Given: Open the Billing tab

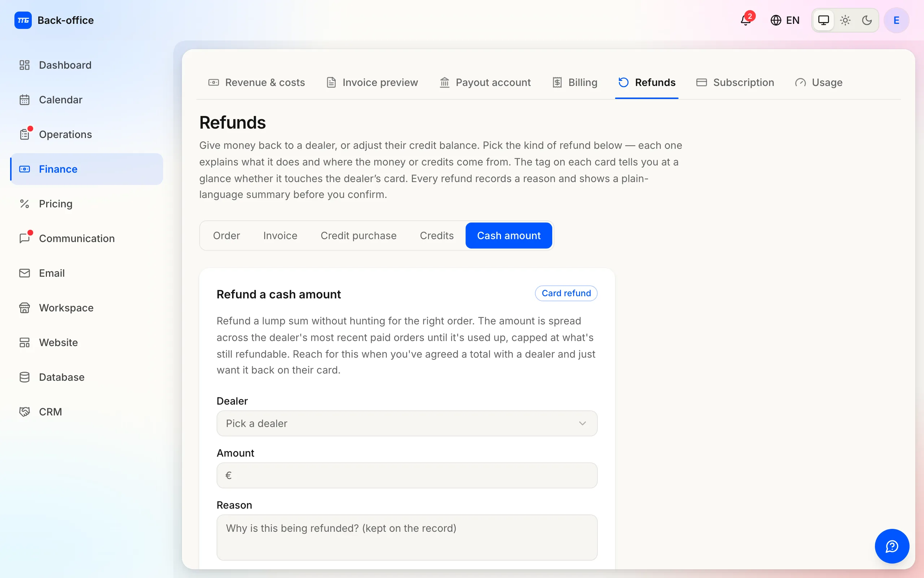Looking at the screenshot, I should click(x=575, y=83).
